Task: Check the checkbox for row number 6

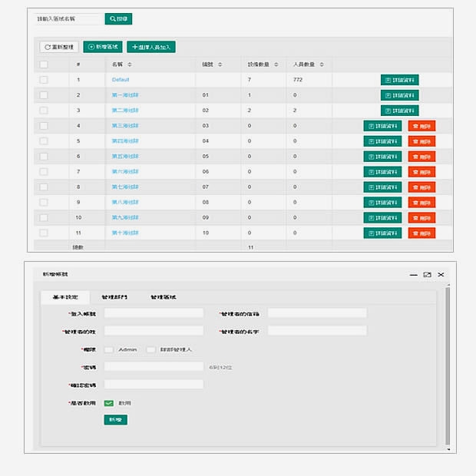Action: tap(44, 157)
